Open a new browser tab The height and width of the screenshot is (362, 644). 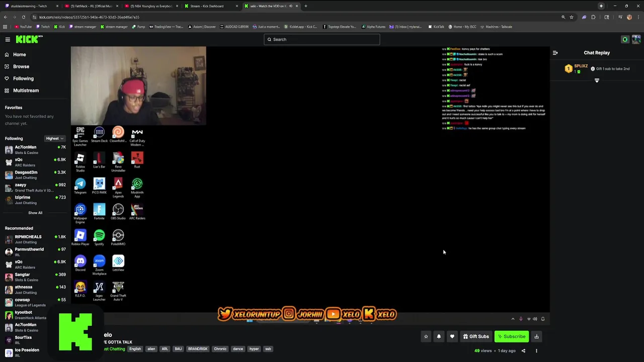pos(305,6)
